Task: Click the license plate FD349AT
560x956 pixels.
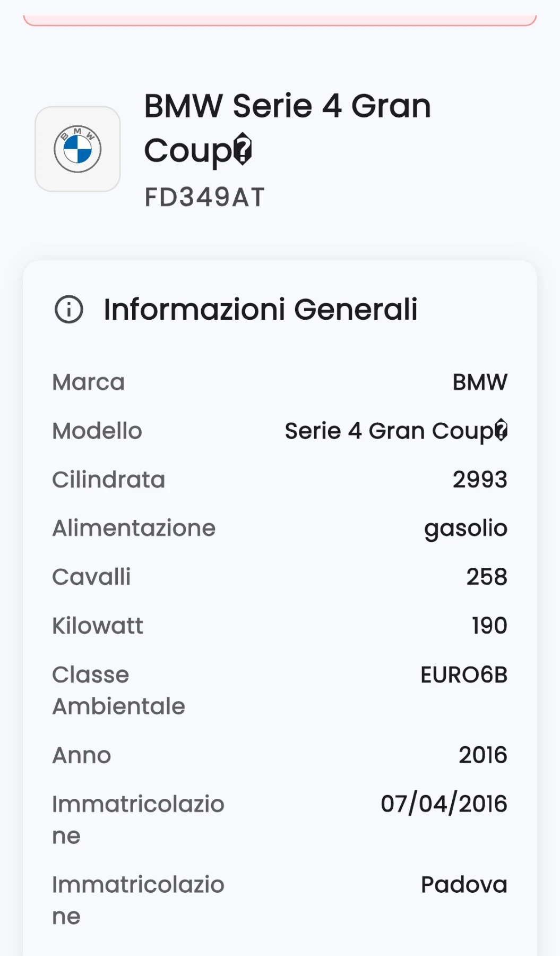Action: click(204, 198)
